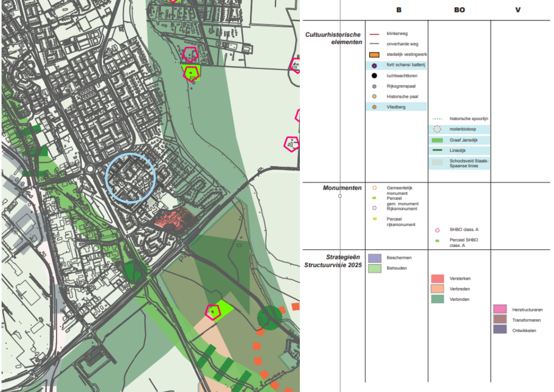The height and width of the screenshot is (392, 554).
Task: Click the orange Vliedberg dot
Action: (x=374, y=107)
